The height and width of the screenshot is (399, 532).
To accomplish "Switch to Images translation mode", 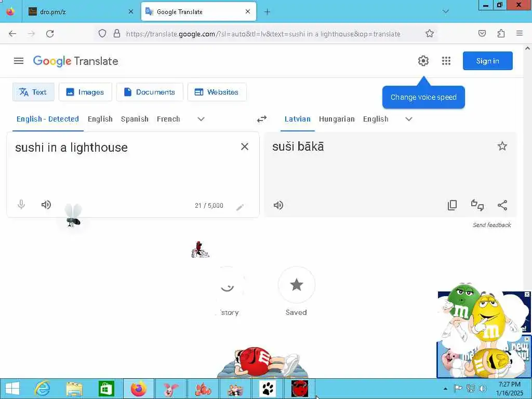I will 85,92.
